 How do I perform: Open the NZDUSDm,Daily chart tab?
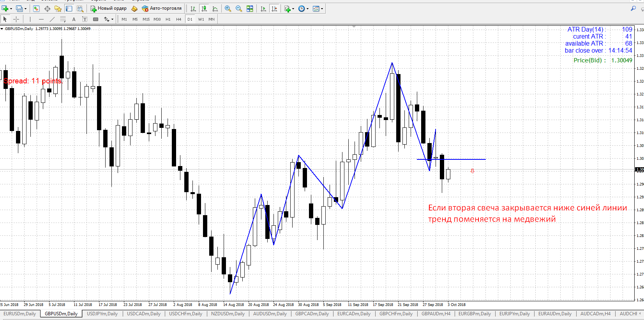[228, 314]
